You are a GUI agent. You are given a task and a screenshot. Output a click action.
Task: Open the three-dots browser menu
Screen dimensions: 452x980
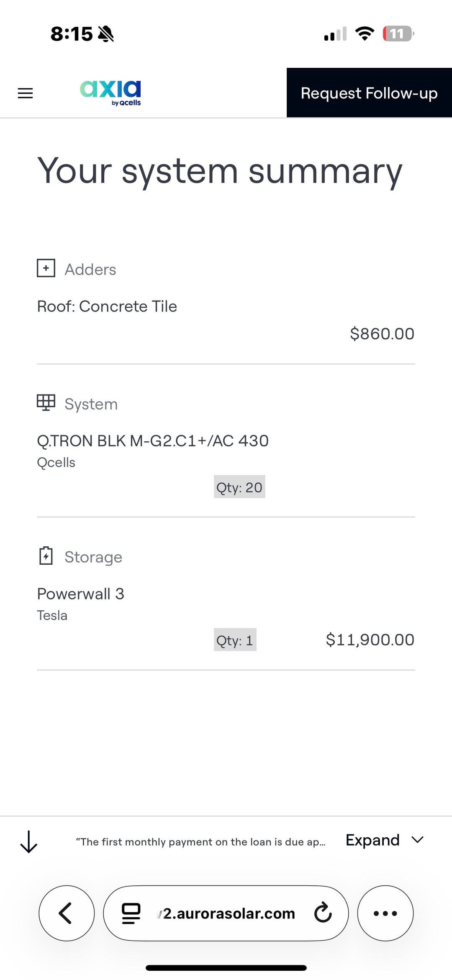pyautogui.click(x=385, y=913)
